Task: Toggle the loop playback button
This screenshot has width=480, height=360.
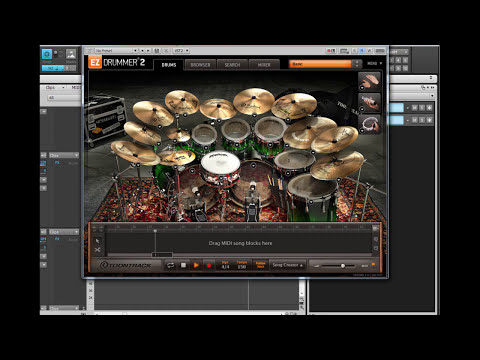Action: [x=170, y=265]
